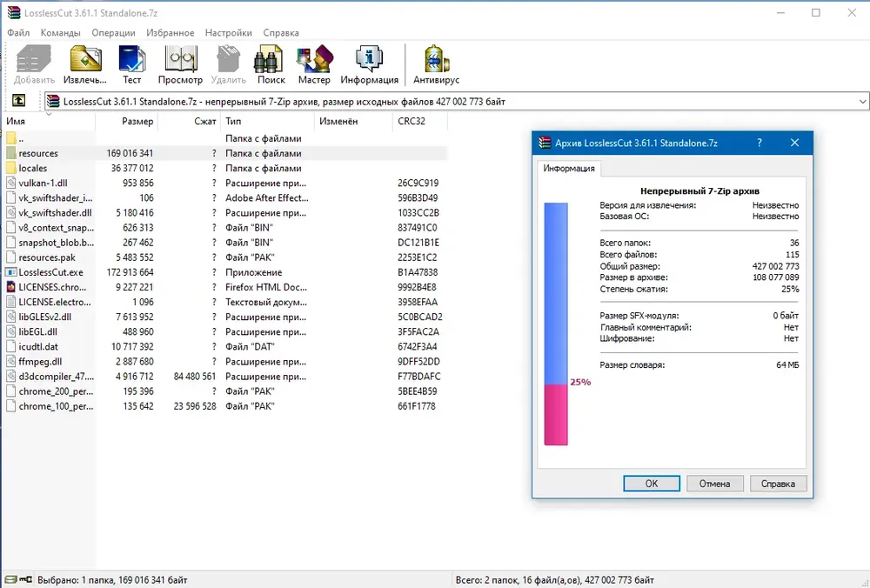This screenshot has height=588, width=870.
Task: Go up one folder level arrow icon
Action: [18, 100]
